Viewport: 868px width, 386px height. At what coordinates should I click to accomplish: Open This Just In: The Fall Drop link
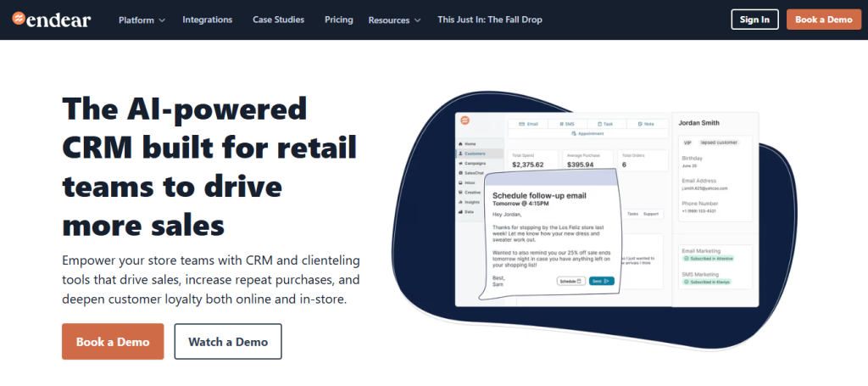point(489,20)
